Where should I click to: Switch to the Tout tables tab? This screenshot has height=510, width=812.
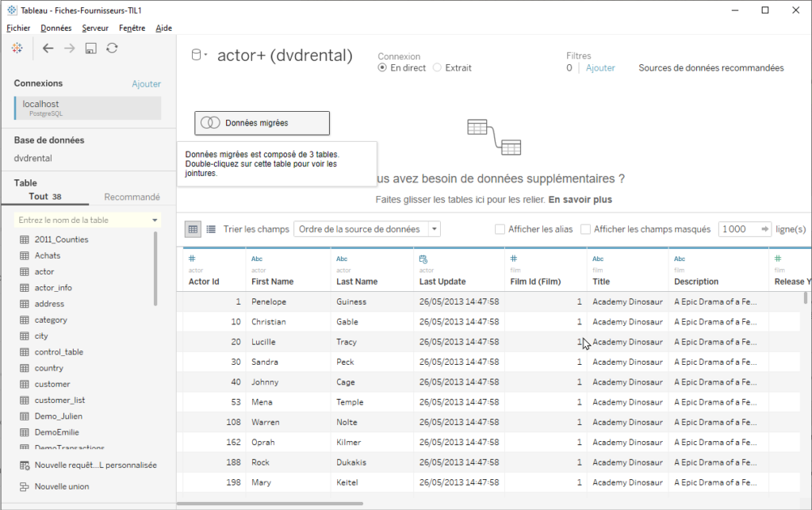click(x=45, y=197)
